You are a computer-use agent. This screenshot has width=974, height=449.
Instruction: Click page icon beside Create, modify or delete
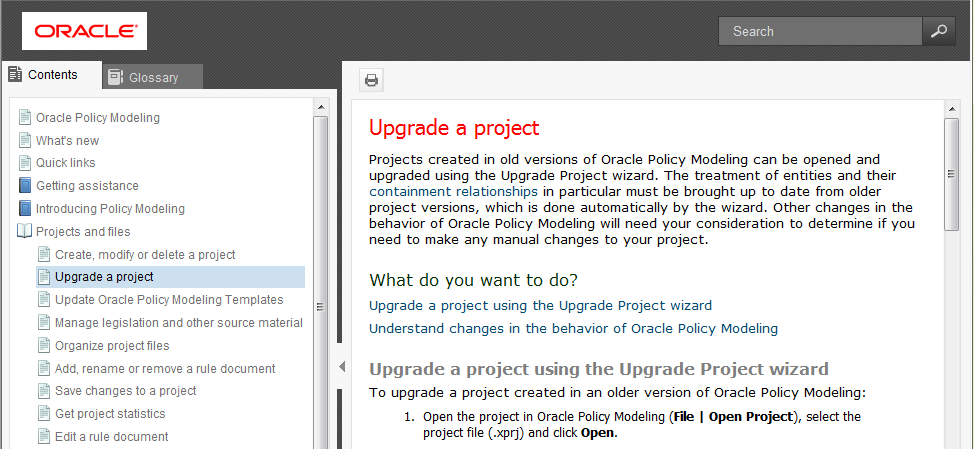click(43, 255)
